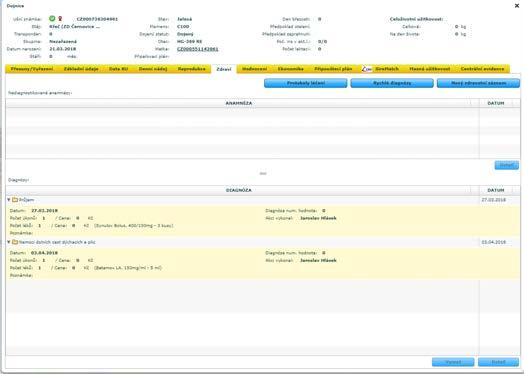The image size is (524, 374).
Task: Create a Nový zdravotní záznam
Action: pyautogui.click(x=479, y=83)
